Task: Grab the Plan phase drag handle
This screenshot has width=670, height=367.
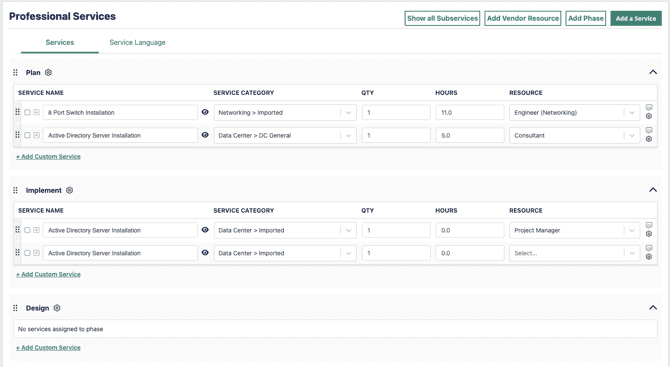Action: [x=15, y=73]
